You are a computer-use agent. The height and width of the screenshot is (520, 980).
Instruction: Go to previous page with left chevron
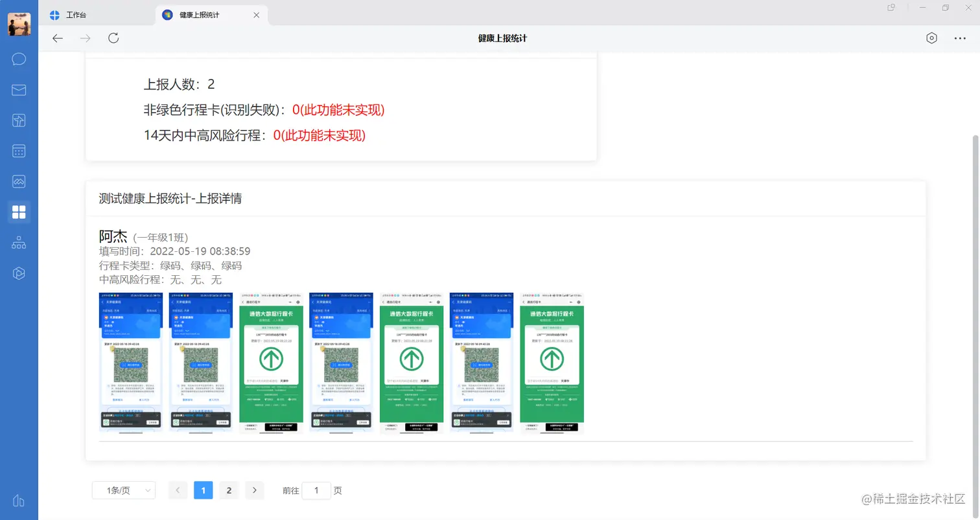(178, 490)
